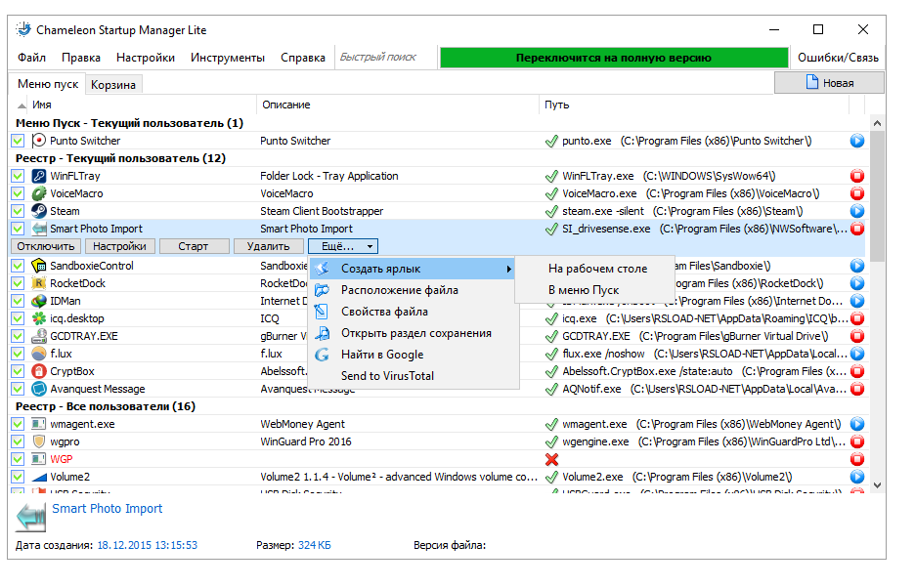
Task: Select Send to VirusTotal entry
Action: pos(414,376)
